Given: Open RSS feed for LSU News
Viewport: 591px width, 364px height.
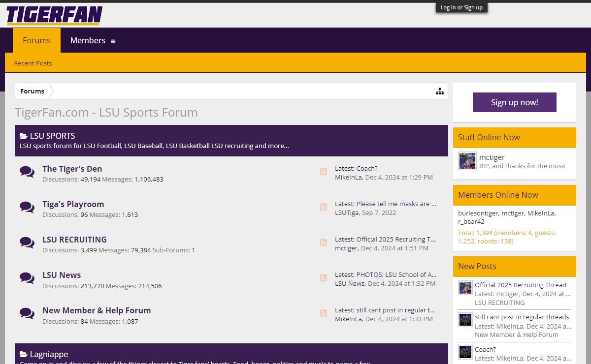Looking at the screenshot, I should (323, 278).
